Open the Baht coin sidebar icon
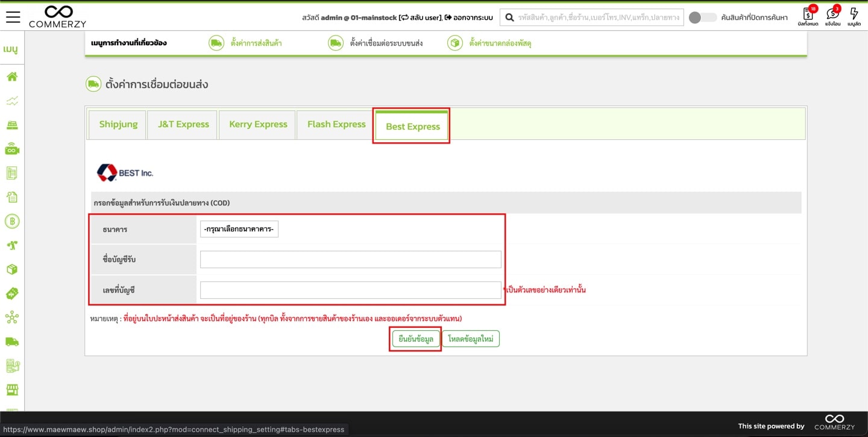Image resolution: width=868 pixels, height=437 pixels. (x=12, y=221)
